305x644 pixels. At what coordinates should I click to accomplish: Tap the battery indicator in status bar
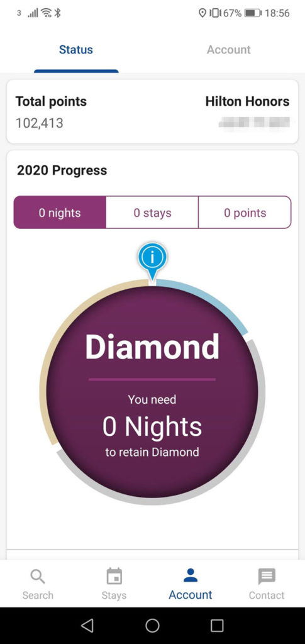pyautogui.click(x=253, y=13)
